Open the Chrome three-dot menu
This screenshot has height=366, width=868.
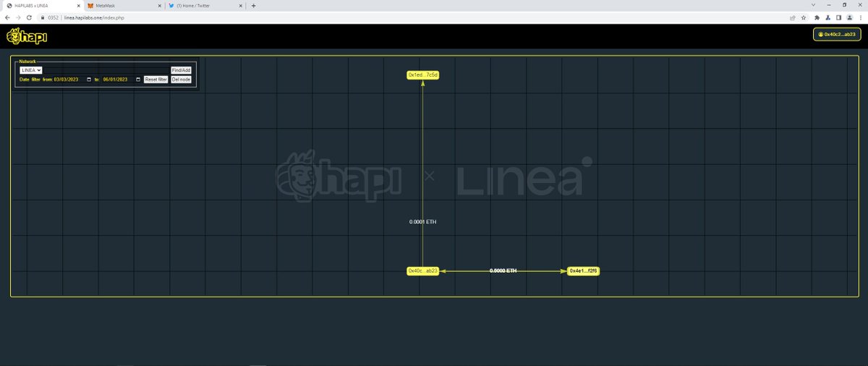[x=860, y=17]
